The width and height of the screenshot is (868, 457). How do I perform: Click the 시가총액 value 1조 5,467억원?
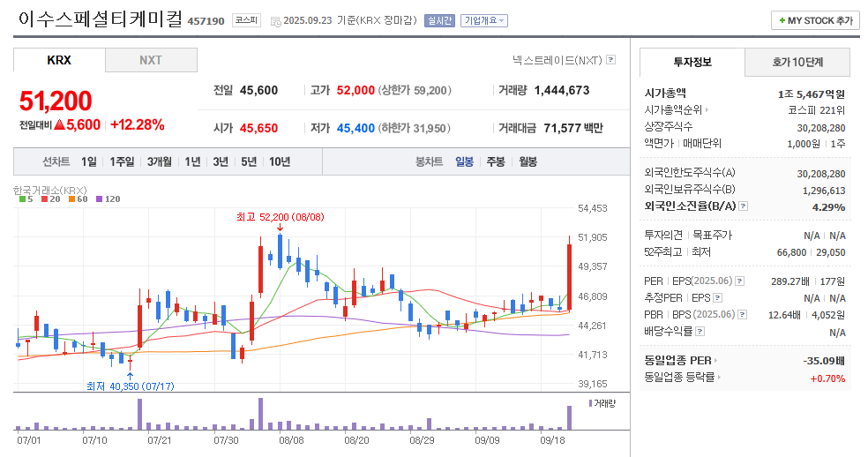tap(811, 94)
